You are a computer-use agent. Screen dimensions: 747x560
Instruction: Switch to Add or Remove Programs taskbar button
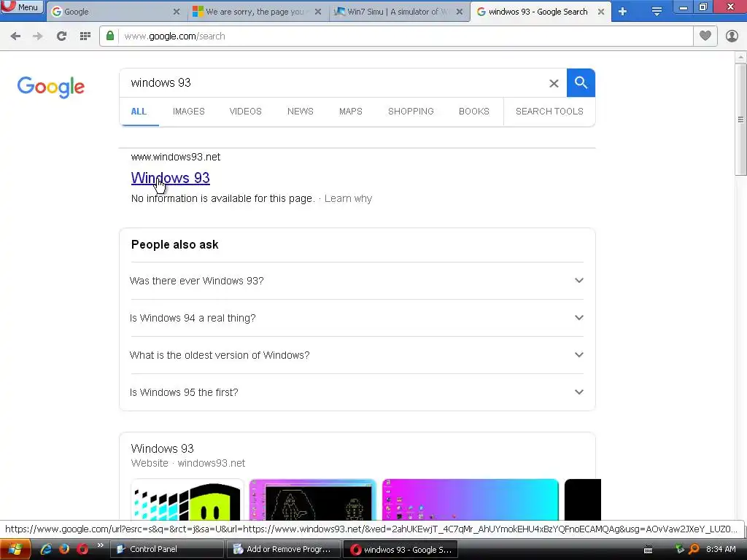point(283,549)
